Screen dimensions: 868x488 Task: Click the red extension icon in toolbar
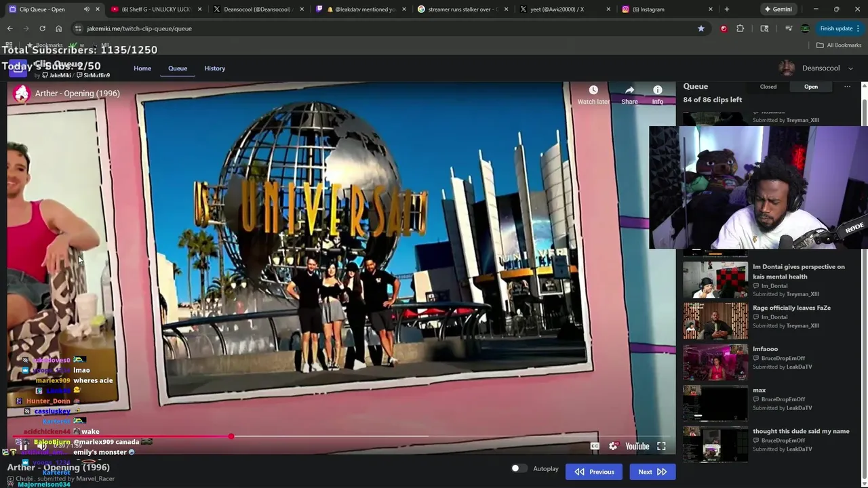(x=724, y=28)
